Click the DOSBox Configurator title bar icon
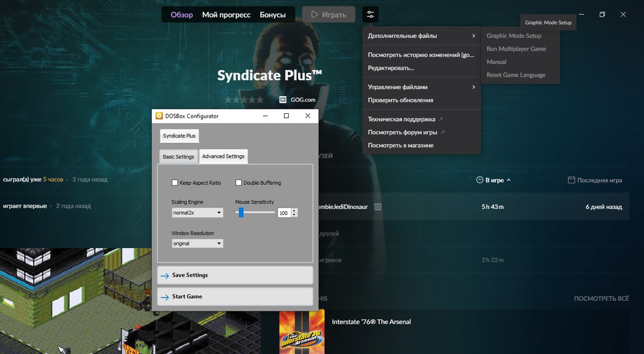This screenshot has width=644, height=354. pos(159,115)
